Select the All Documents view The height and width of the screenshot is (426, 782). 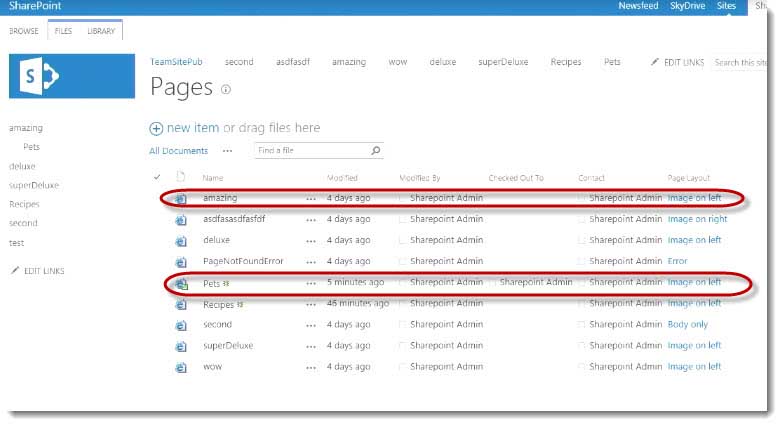[179, 151]
